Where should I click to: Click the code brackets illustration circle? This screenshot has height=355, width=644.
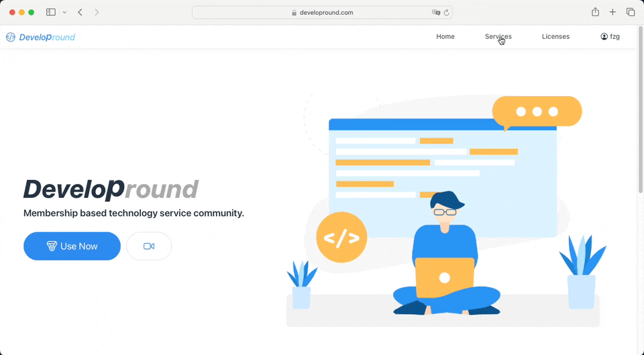point(341,238)
